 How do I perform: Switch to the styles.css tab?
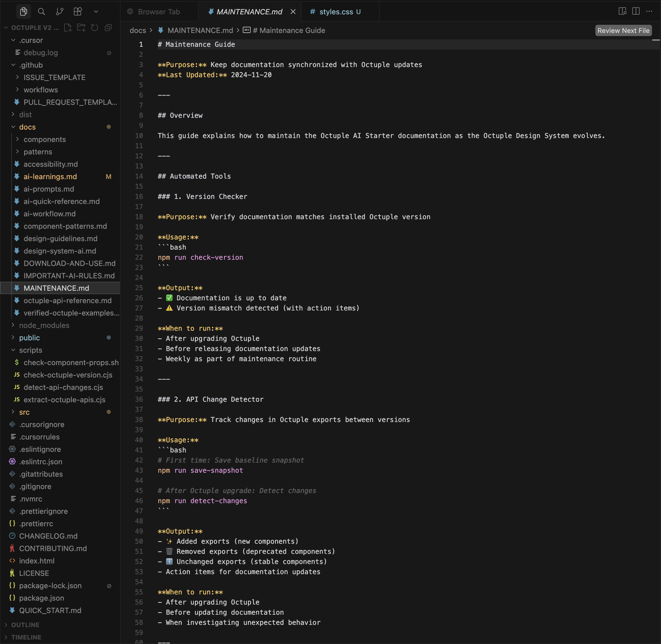click(x=336, y=12)
